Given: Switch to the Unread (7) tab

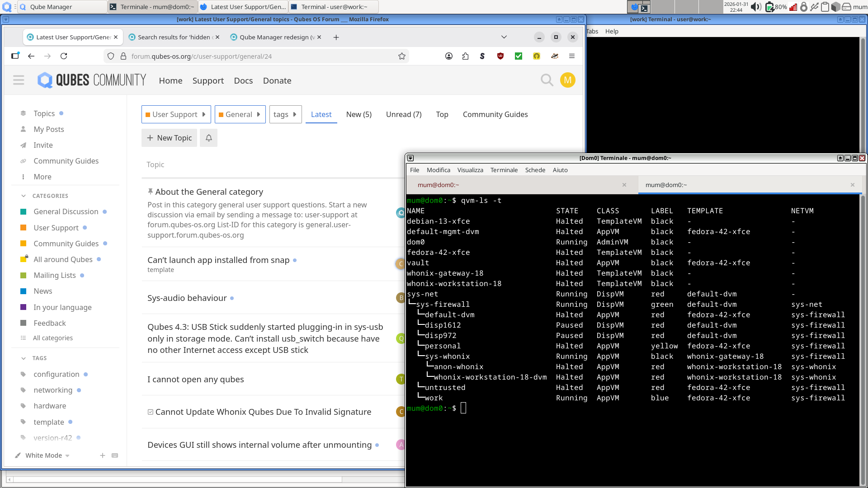Looking at the screenshot, I should coord(403,114).
